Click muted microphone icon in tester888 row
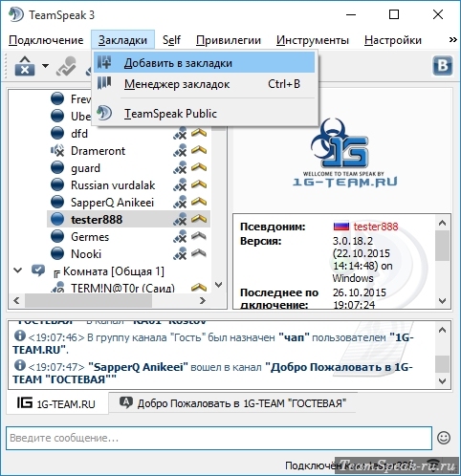Image resolution: width=461 pixels, height=476 pixels. 180,220
